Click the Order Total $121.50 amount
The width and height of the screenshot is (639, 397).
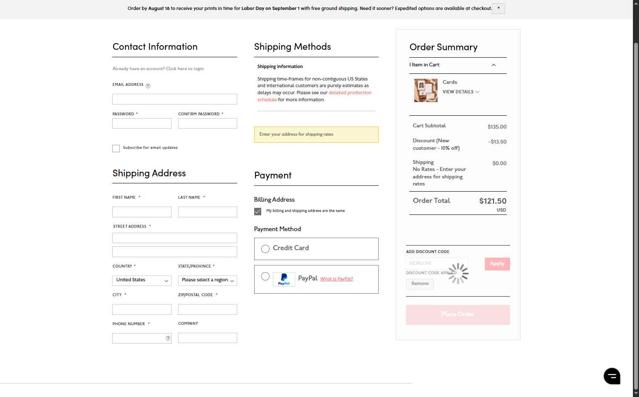(493, 201)
